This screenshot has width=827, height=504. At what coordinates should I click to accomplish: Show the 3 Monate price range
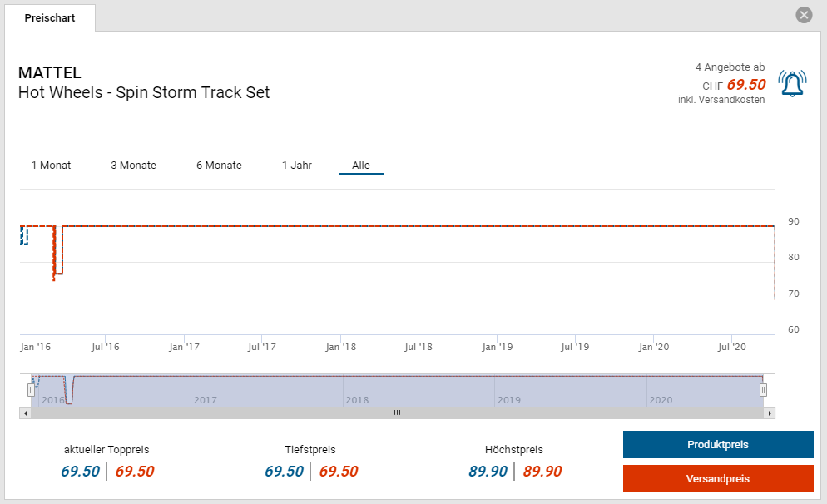click(133, 165)
